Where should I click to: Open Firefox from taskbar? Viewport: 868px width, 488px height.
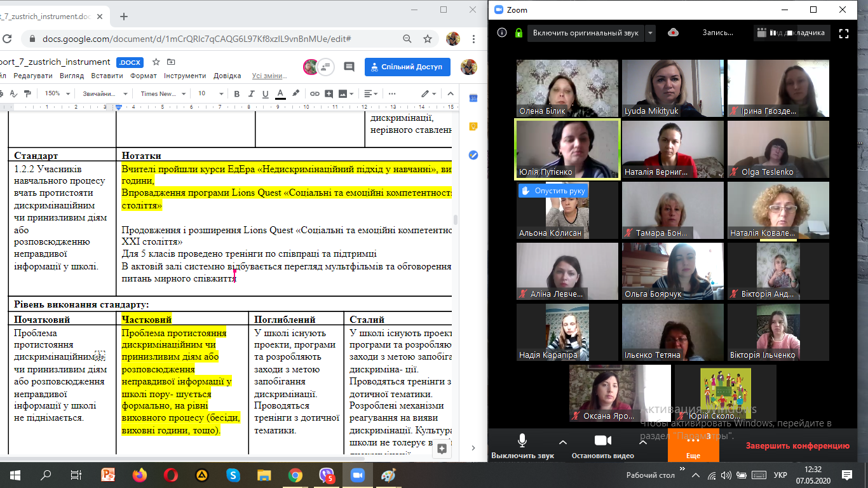click(x=139, y=475)
